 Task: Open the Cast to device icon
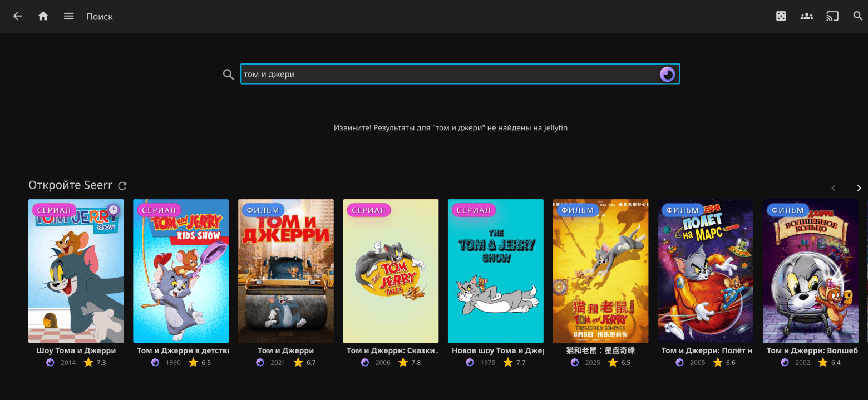pos(832,16)
